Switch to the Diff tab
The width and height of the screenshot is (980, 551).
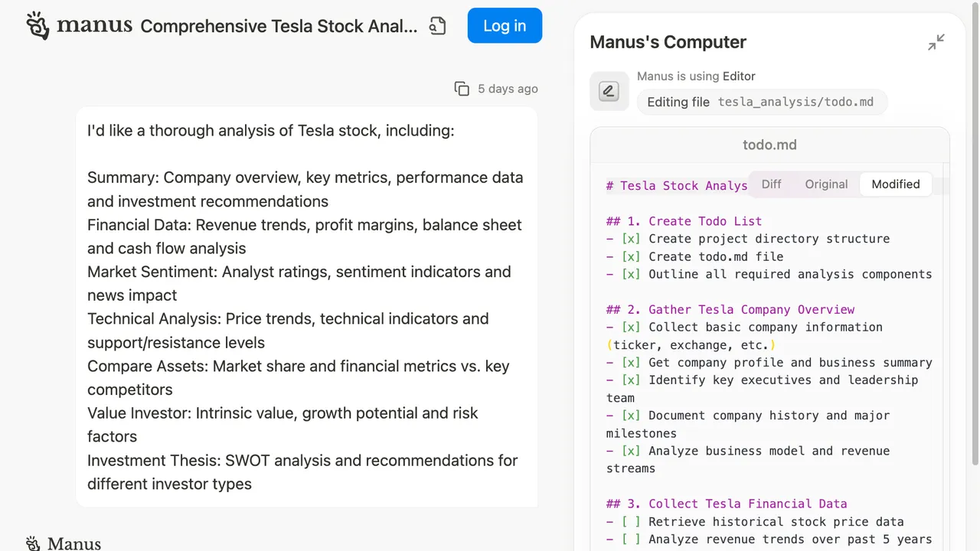pos(772,184)
